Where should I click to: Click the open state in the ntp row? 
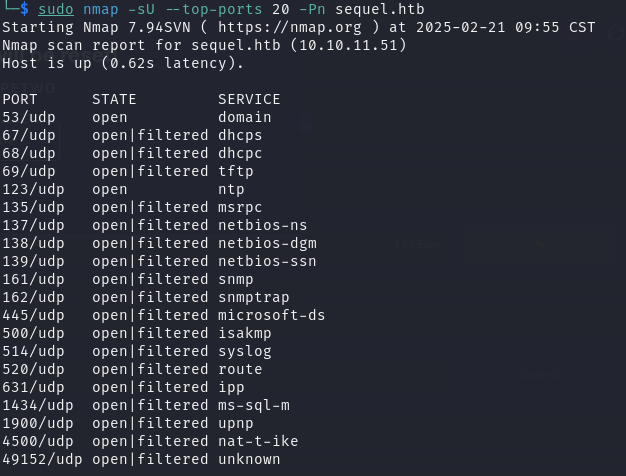coord(110,189)
